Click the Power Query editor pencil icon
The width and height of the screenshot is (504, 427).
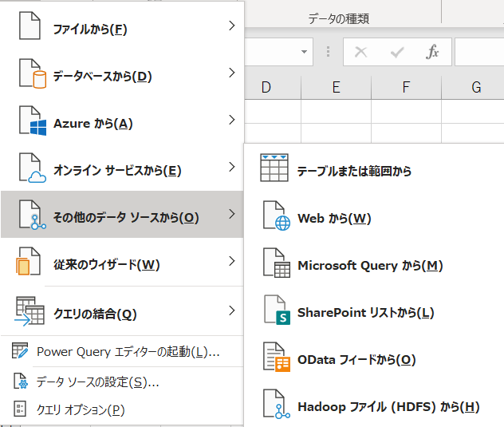click(20, 350)
